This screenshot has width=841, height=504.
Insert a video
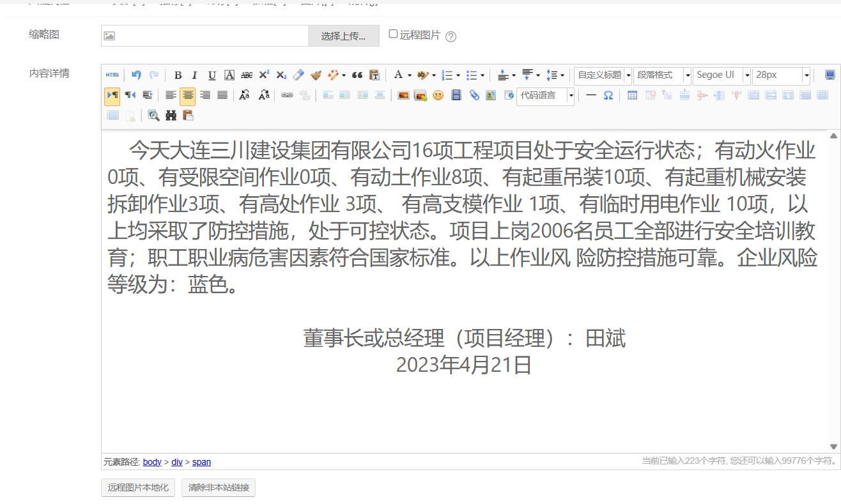[456, 96]
